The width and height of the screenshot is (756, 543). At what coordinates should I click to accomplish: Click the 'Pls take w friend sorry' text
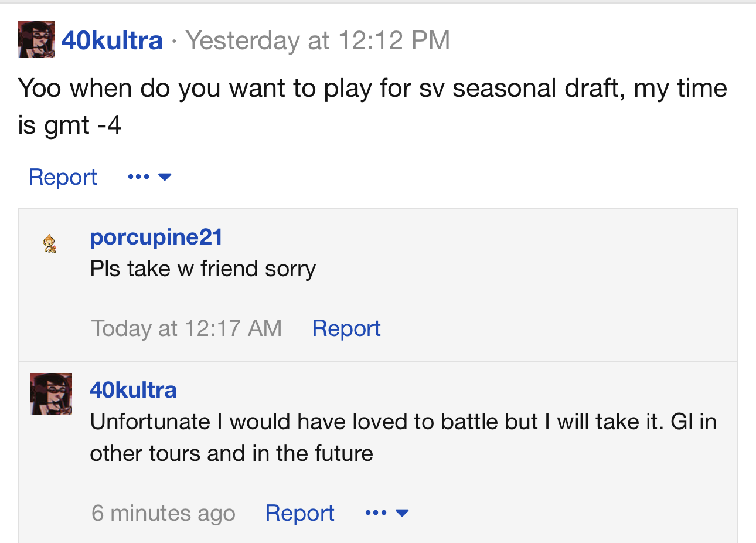point(203,269)
